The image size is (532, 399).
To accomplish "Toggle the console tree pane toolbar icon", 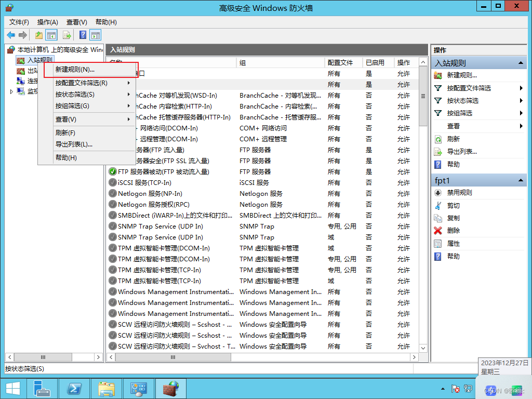I will click(51, 35).
